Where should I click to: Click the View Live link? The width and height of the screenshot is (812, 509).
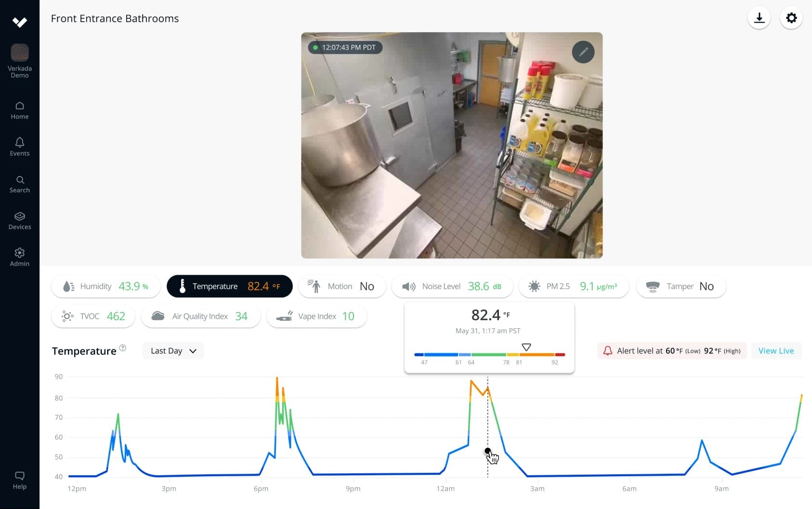pyautogui.click(x=776, y=351)
